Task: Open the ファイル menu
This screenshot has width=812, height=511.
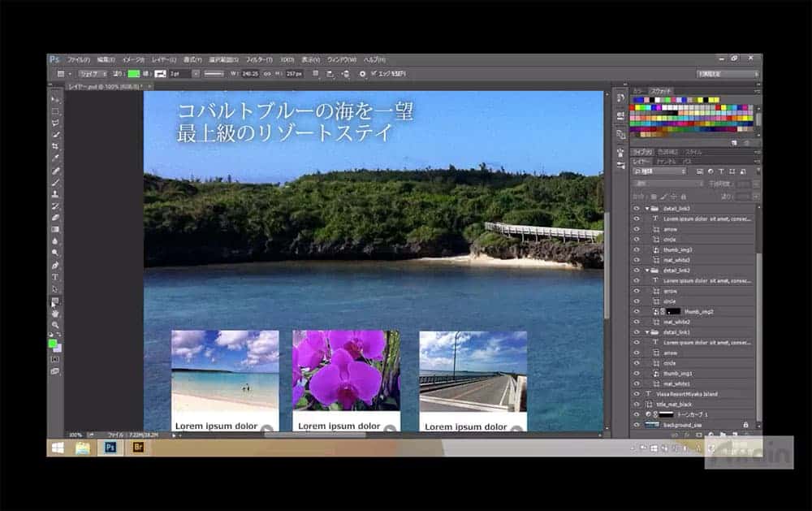Action: 78,59
